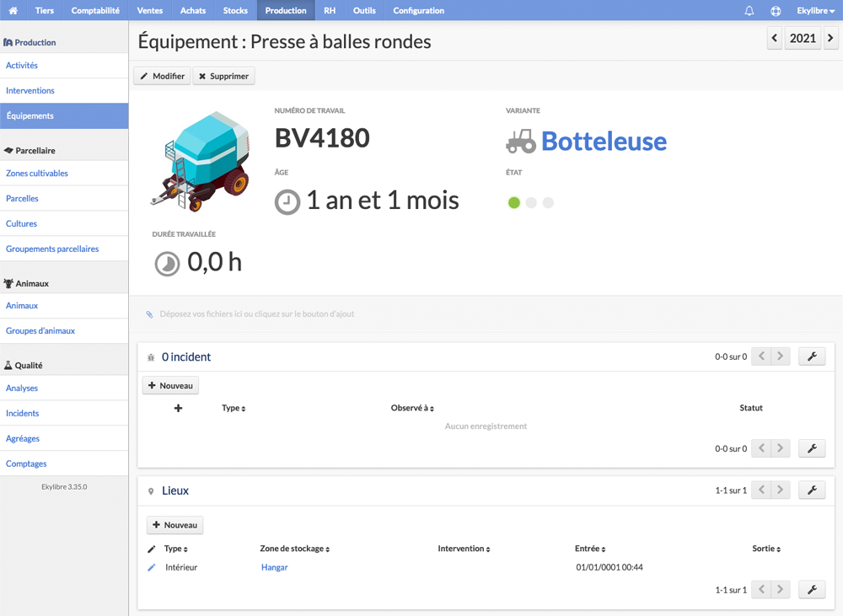Screen dimensions: 843x616
Task: Open the Stocks menu
Action: pos(235,10)
